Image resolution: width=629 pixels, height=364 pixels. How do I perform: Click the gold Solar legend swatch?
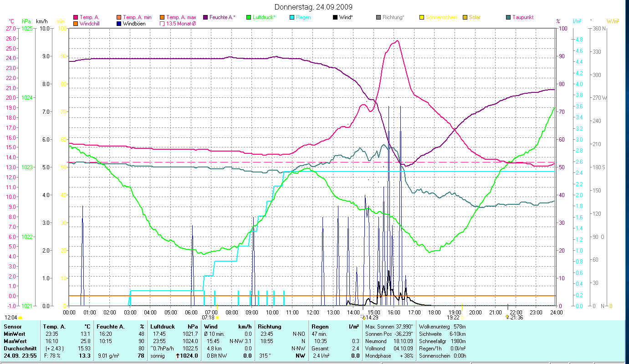click(x=465, y=17)
